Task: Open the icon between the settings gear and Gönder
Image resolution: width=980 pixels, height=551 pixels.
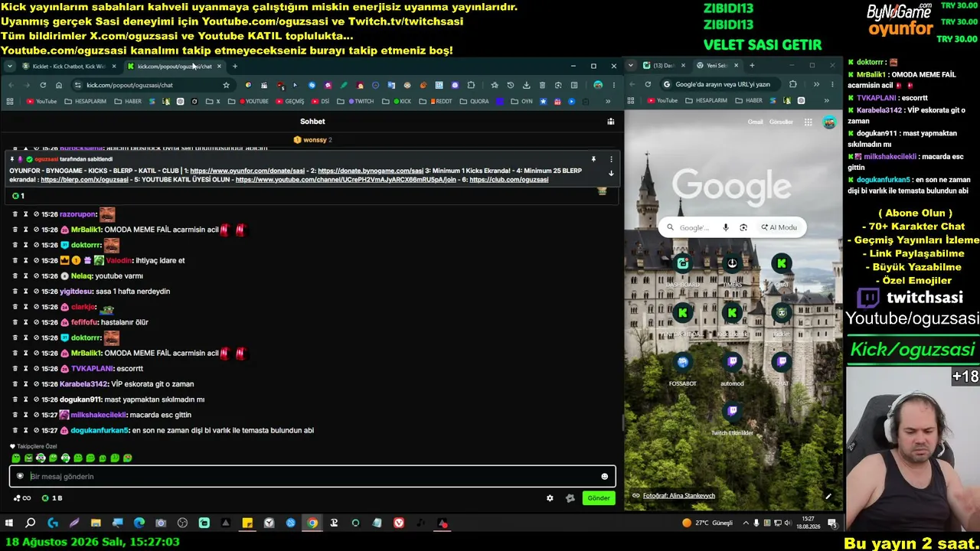Action: click(x=570, y=498)
